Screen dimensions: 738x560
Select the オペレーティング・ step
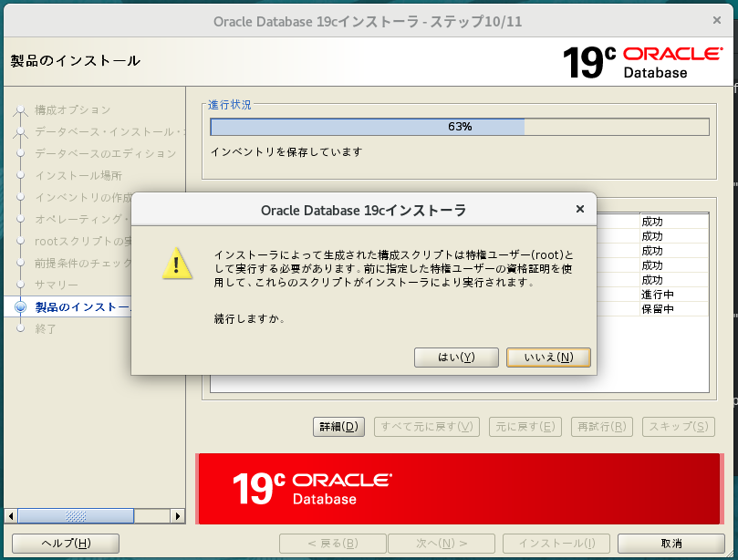click(82, 219)
